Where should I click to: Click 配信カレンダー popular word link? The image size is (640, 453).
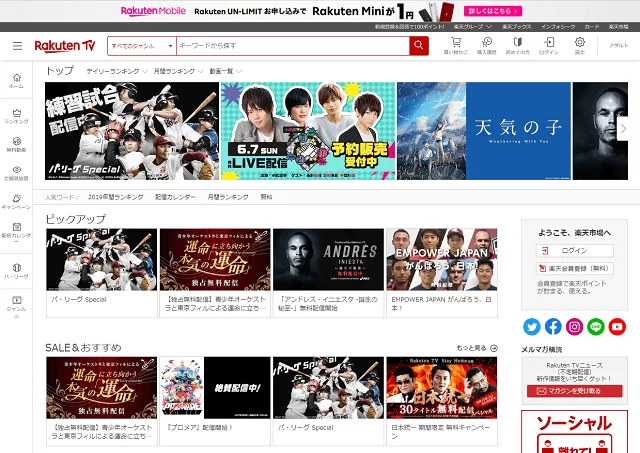click(x=175, y=197)
